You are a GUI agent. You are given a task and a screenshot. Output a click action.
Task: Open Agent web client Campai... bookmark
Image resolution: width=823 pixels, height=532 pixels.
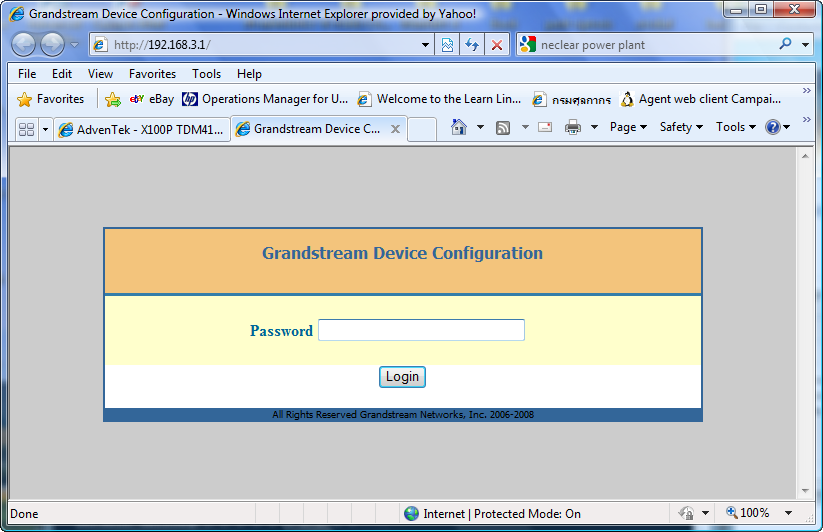pyautogui.click(x=701, y=99)
